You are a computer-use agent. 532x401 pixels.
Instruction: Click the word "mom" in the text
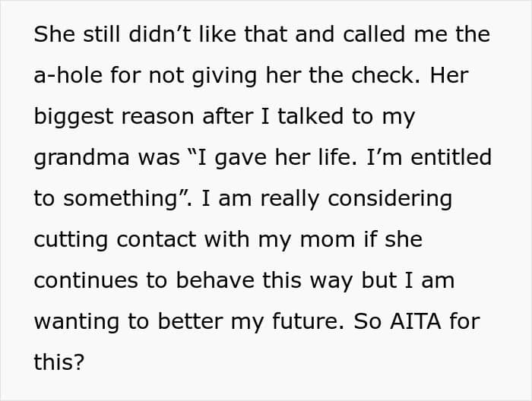click(328, 240)
